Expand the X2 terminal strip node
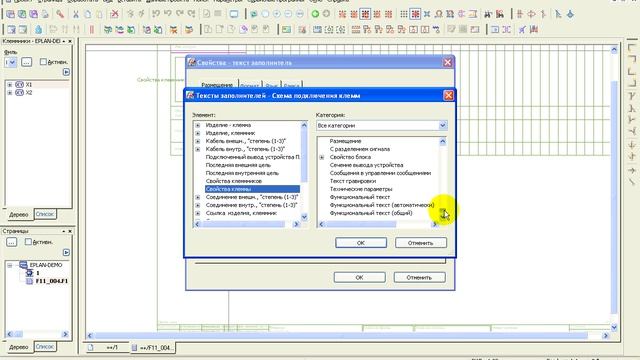This screenshot has width=640, height=360. (x=9, y=93)
